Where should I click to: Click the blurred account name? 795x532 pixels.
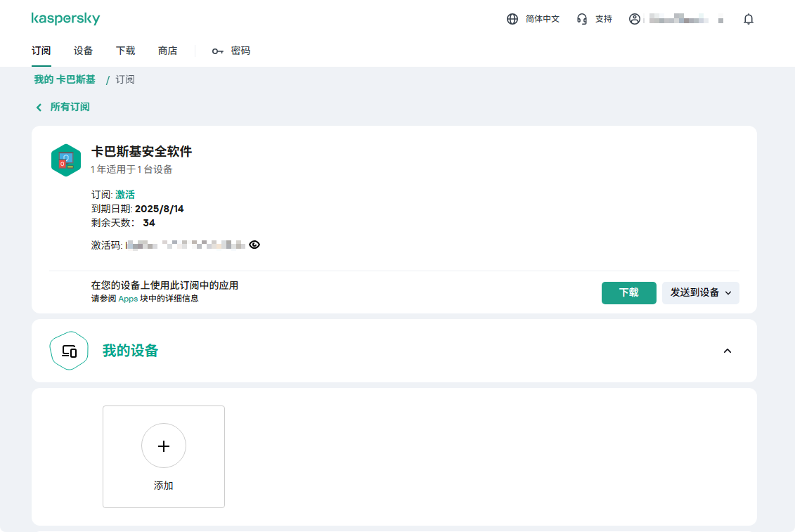[x=679, y=19]
